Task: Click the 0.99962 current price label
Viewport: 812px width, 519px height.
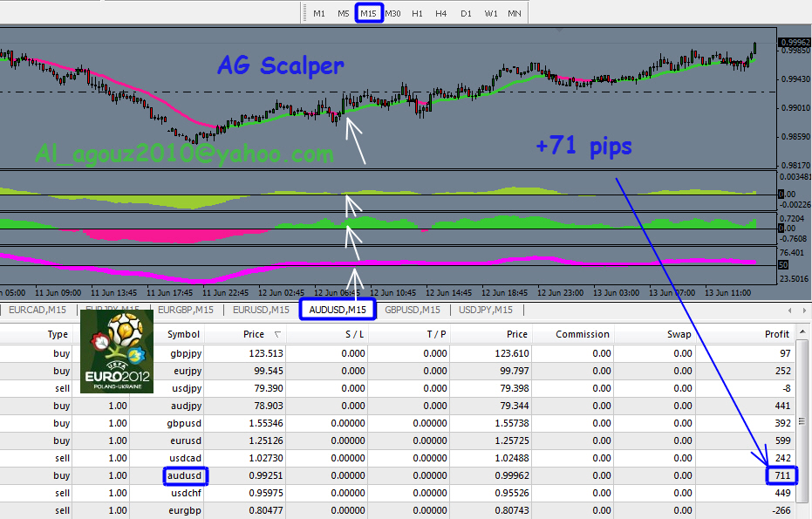Action: [795, 42]
